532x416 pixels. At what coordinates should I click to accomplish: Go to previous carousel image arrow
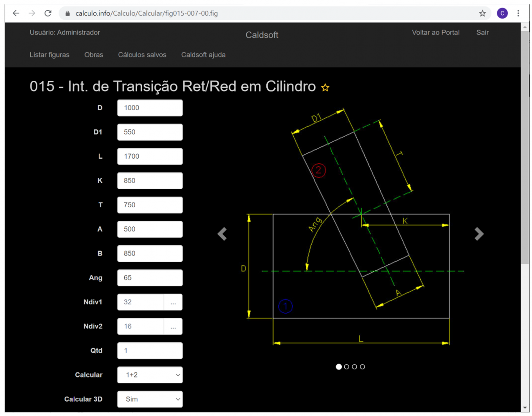(x=222, y=234)
